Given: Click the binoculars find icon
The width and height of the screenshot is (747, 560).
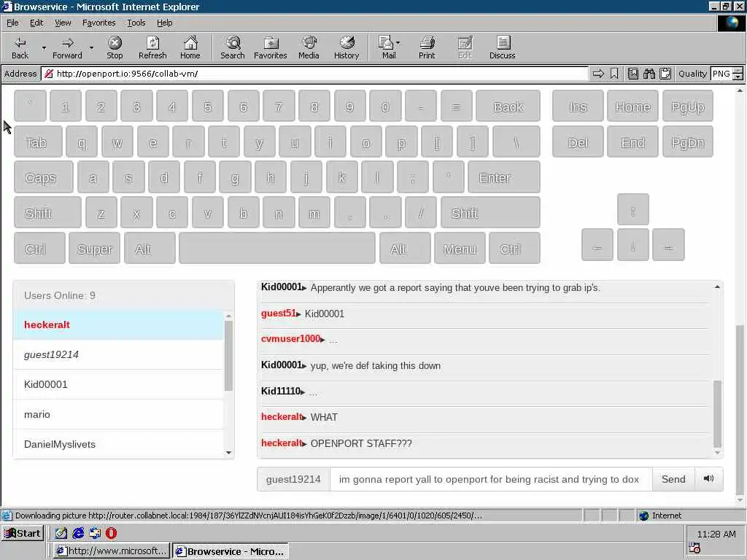Looking at the screenshot, I should [x=649, y=74].
